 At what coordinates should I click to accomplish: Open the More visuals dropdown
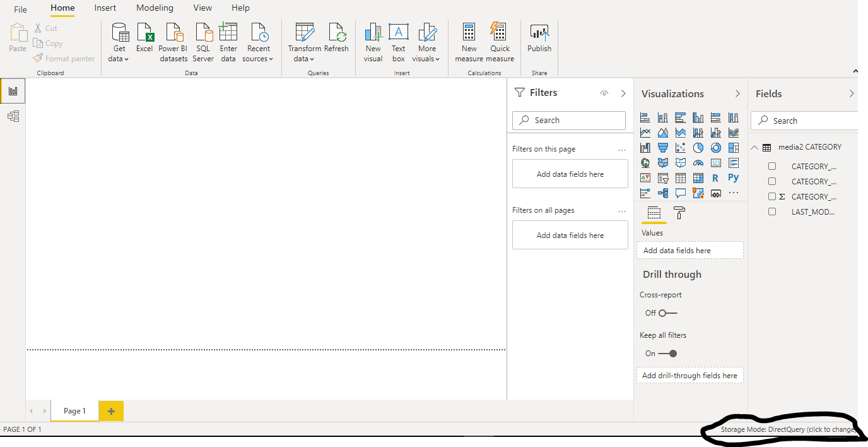[x=427, y=42]
